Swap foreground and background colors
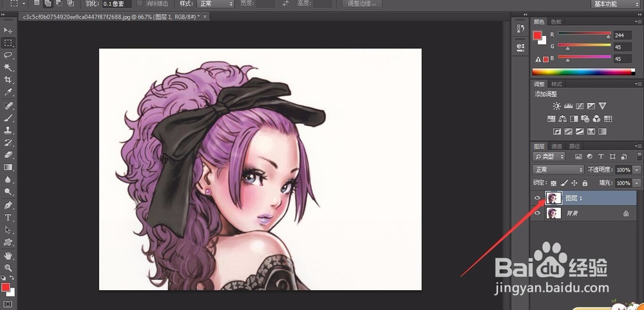 coord(12,278)
